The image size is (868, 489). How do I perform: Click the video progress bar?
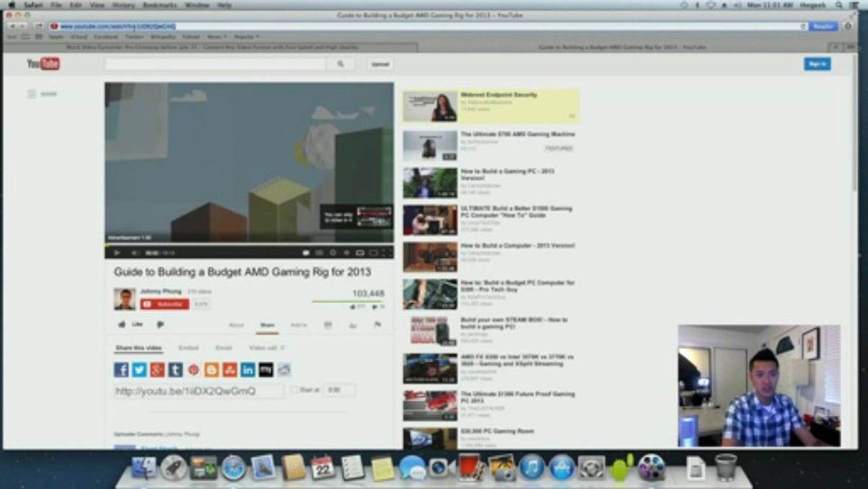[249, 244]
